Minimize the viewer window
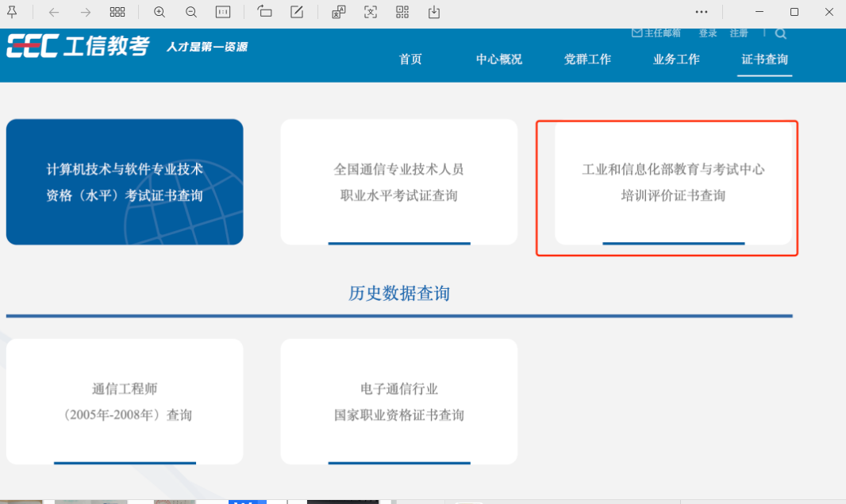Screen dimensions: 846x504 [759, 12]
